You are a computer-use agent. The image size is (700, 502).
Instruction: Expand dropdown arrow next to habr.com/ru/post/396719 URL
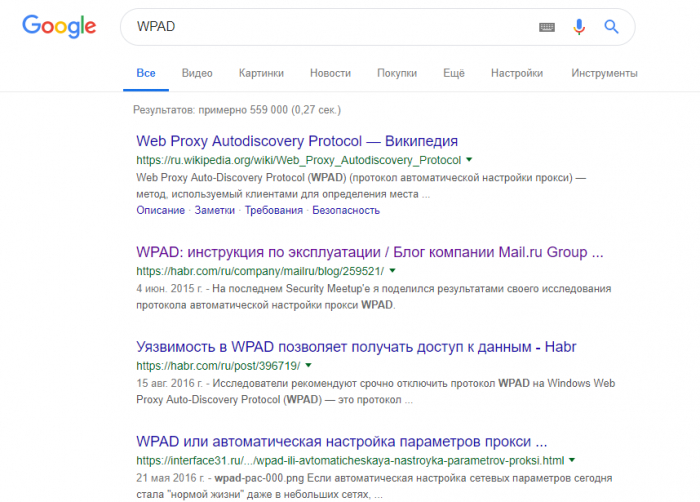(x=308, y=365)
